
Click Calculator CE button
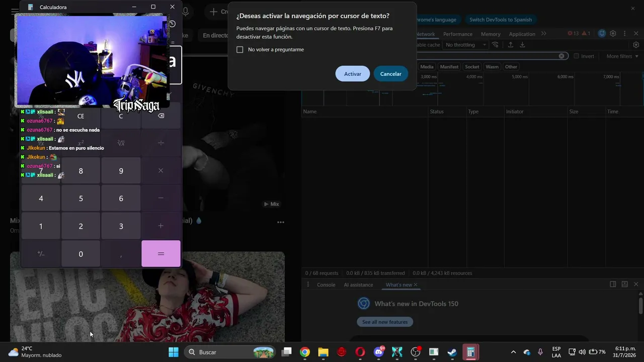click(80, 116)
